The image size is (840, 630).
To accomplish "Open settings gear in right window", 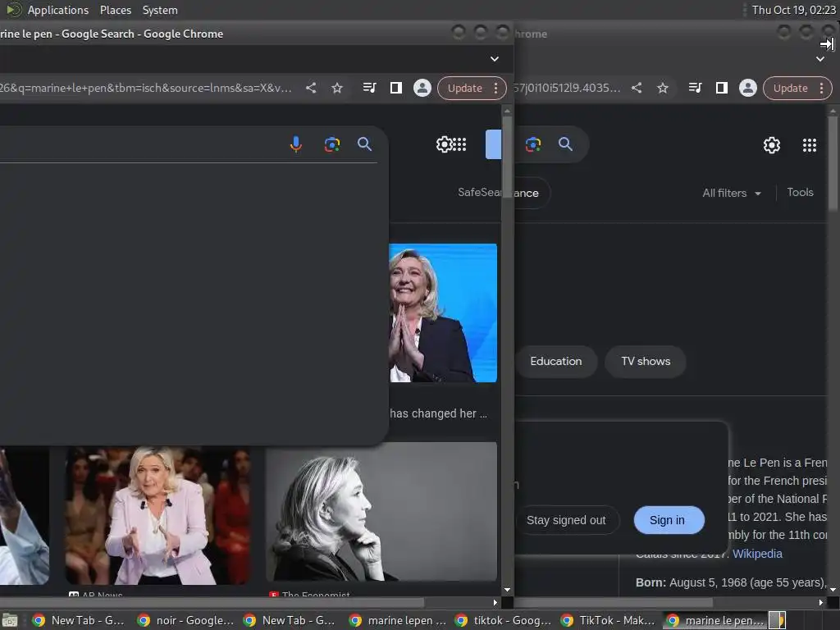I will (771, 145).
